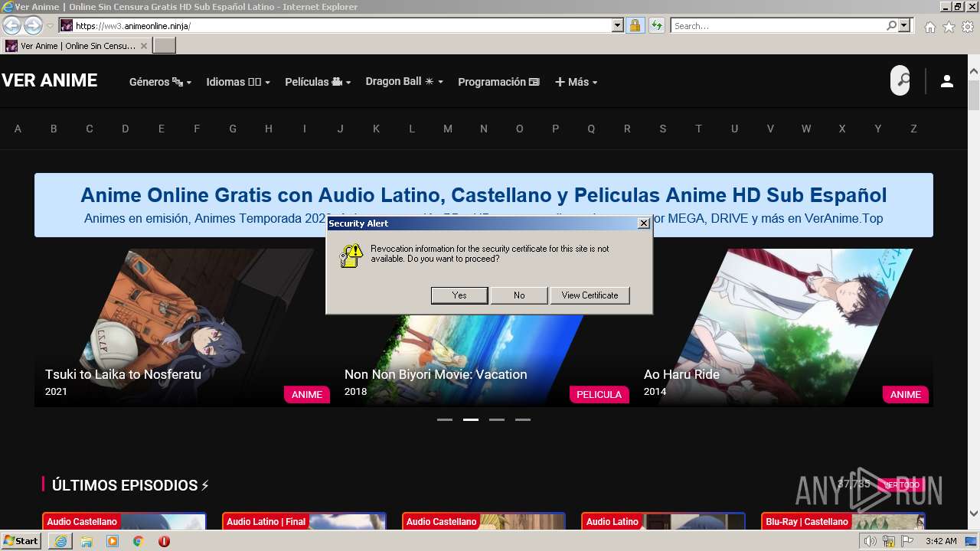This screenshot has height=551, width=980.
Task: Click the search magnifier in IE search box
Action: click(x=891, y=25)
